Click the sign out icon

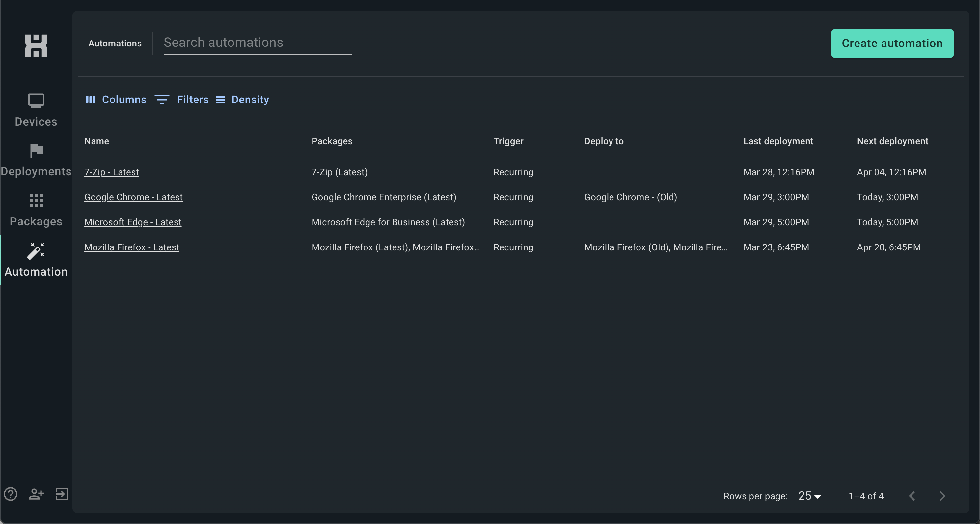(x=62, y=494)
